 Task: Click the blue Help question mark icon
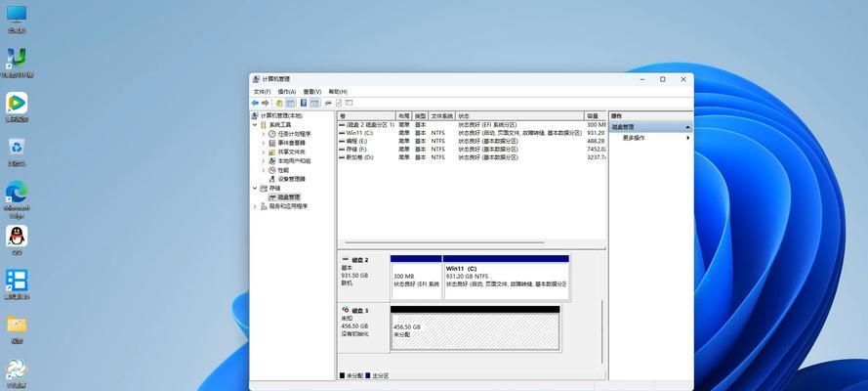point(304,103)
